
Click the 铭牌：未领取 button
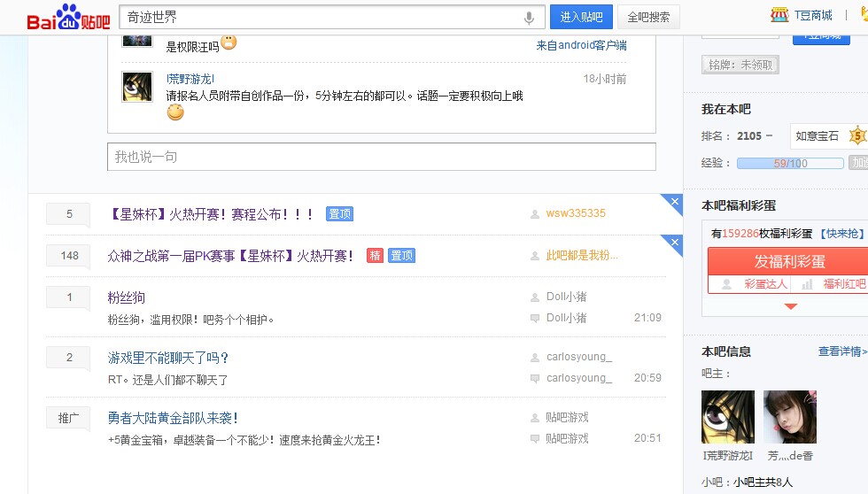coord(740,65)
